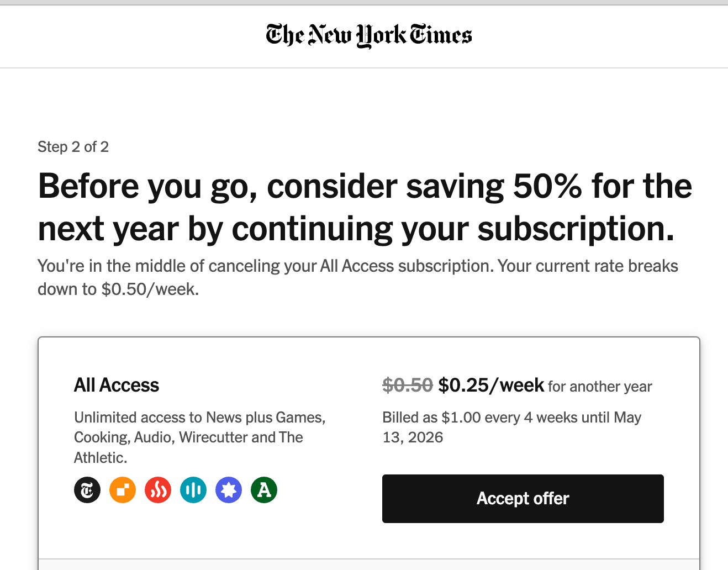Open The New York Times logo link

click(x=369, y=35)
